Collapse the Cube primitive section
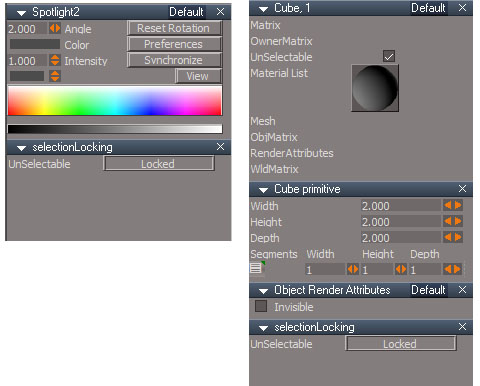This screenshot has height=386, width=480. (x=264, y=190)
